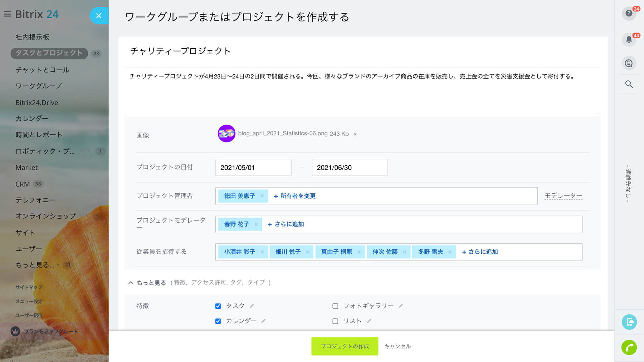Image resolution: width=644 pixels, height=362 pixels.
Task: Remove 伸次 佐藤 from invited employees
Action: tap(405, 252)
